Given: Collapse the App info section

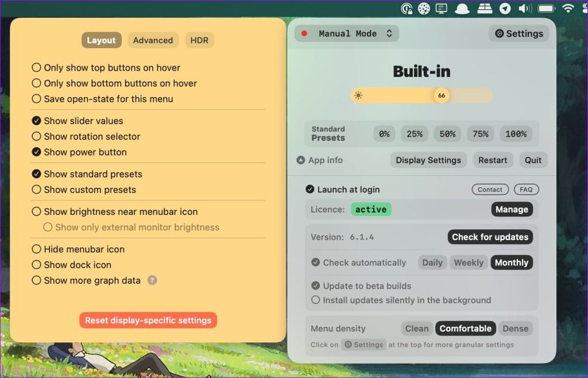Looking at the screenshot, I should click(x=319, y=160).
